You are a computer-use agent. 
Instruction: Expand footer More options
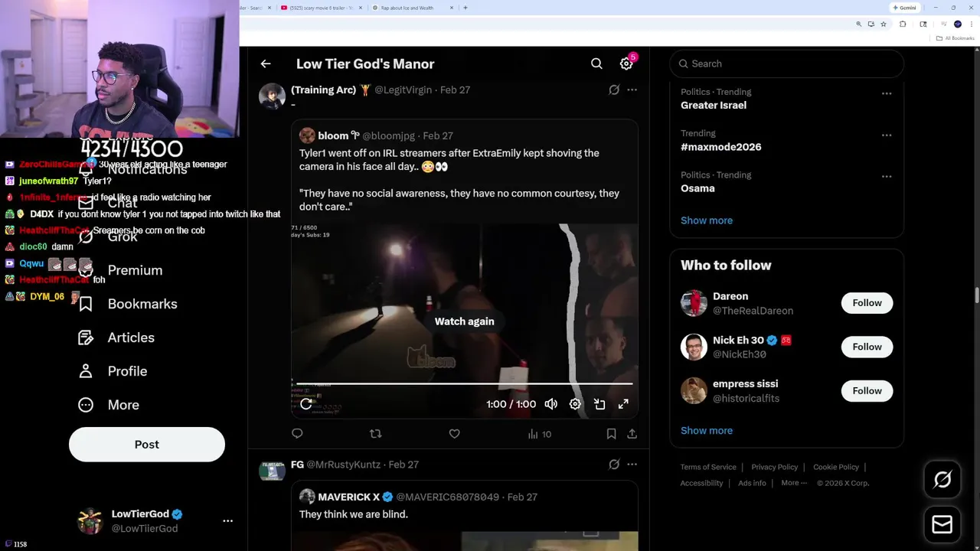(x=794, y=483)
